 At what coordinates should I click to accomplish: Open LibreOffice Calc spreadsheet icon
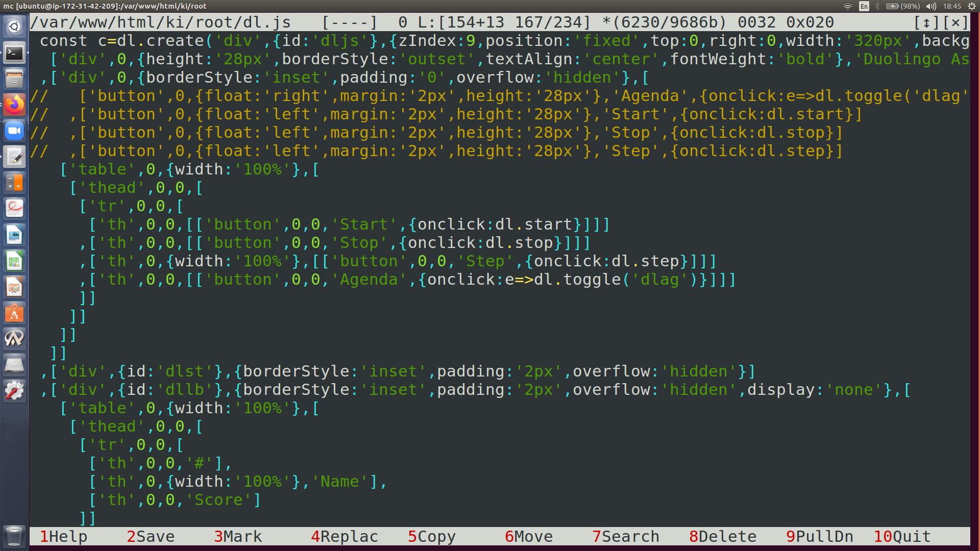pos(14,262)
